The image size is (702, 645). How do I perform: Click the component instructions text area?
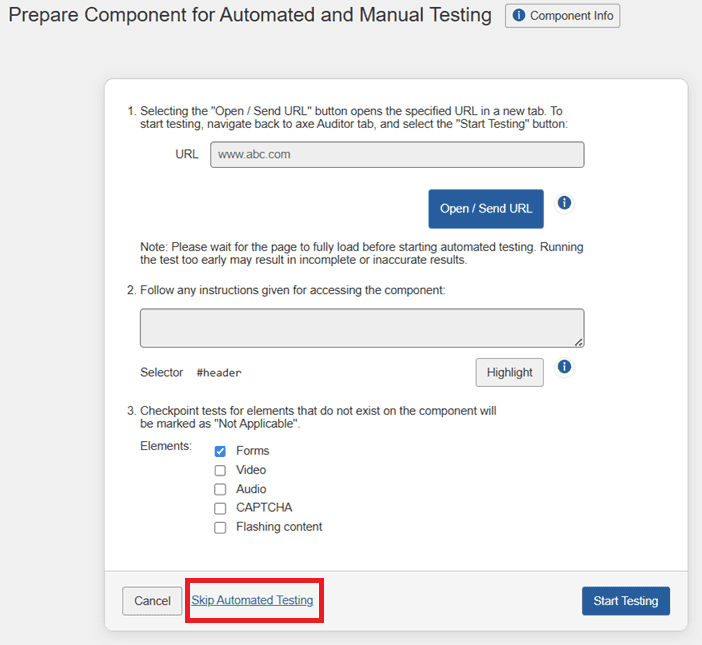361,328
